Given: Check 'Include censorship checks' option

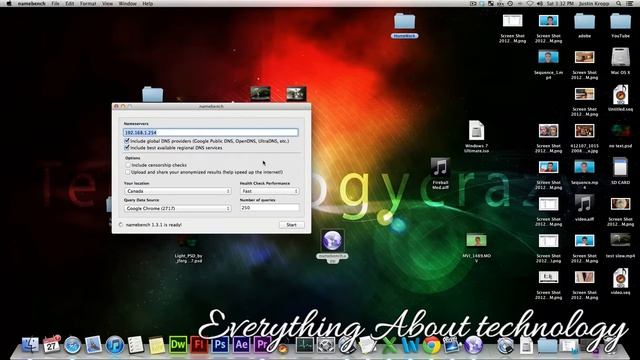Looking at the screenshot, I should point(128,165).
